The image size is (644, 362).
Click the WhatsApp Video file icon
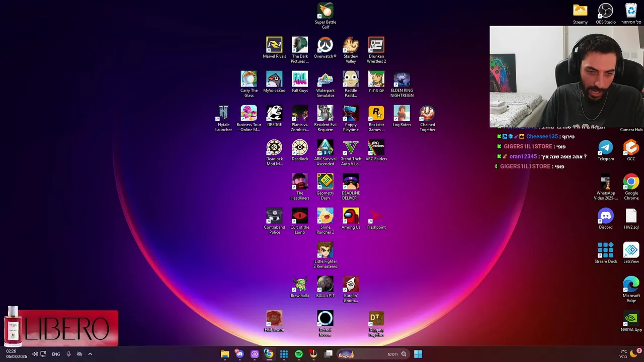coord(606,187)
